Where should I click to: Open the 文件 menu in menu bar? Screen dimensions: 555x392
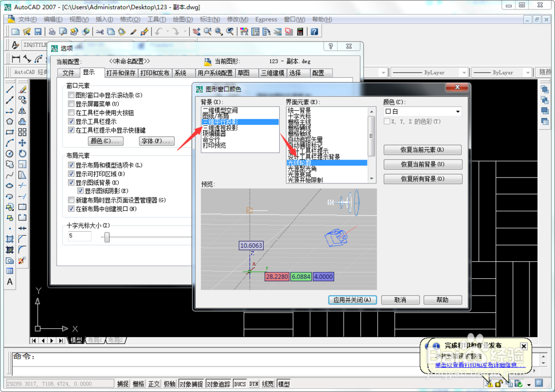point(27,19)
